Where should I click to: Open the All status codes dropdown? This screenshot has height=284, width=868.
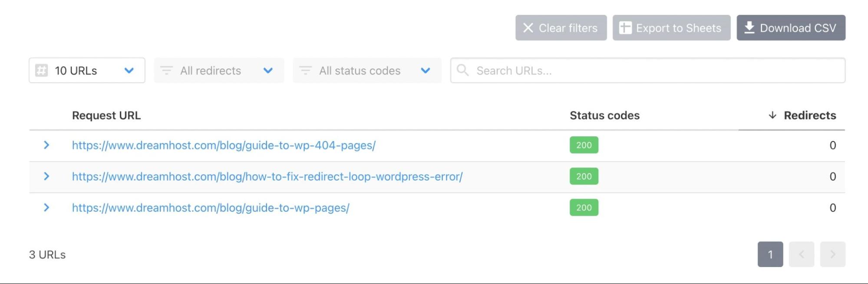click(367, 70)
